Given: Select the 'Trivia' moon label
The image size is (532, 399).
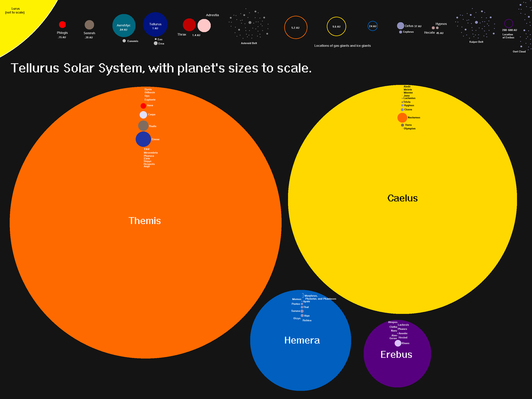Looking at the screenshot, I should 407,102.
